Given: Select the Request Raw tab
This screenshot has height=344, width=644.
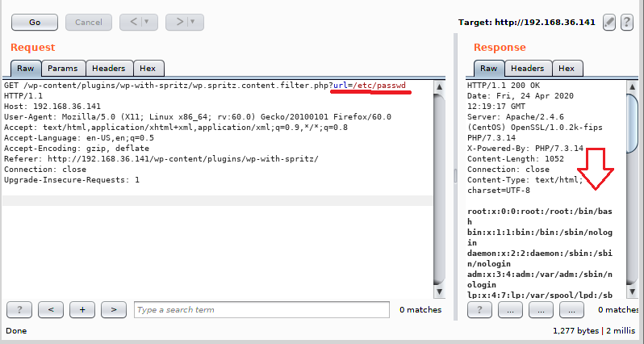Looking at the screenshot, I should tap(26, 68).
